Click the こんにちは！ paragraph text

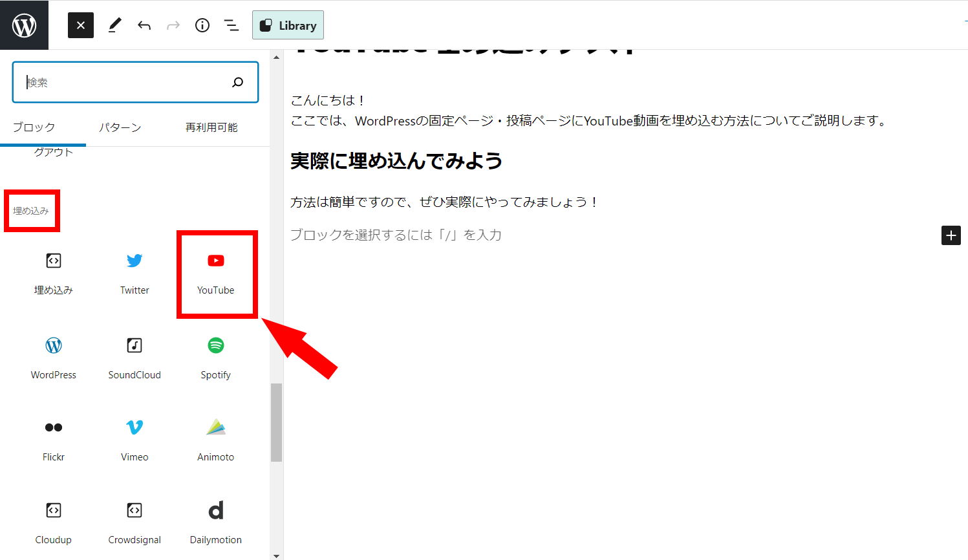point(328,100)
